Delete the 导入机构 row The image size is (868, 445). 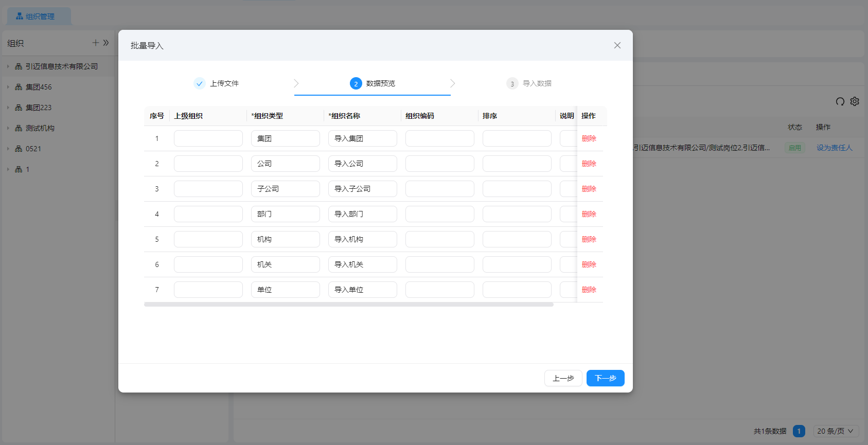(x=589, y=239)
